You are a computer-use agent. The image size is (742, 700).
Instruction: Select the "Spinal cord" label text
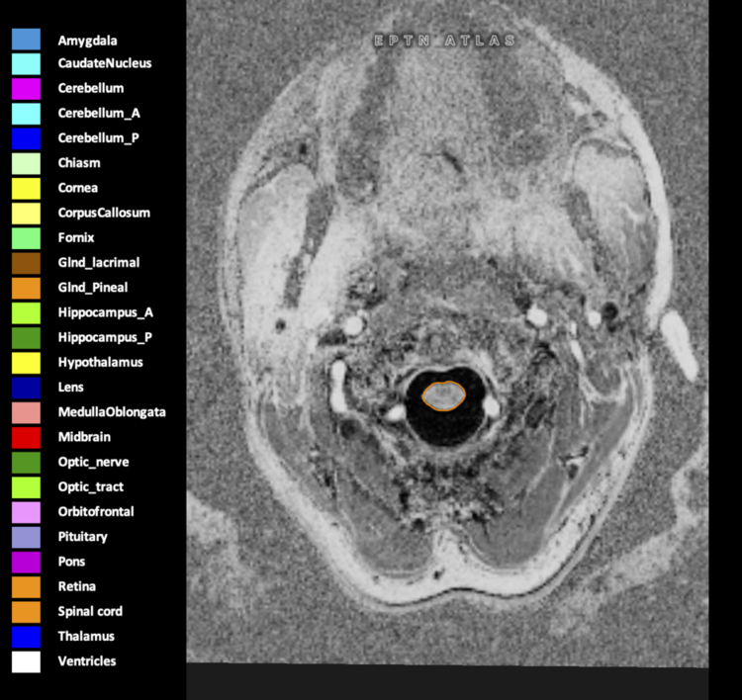coord(90,612)
